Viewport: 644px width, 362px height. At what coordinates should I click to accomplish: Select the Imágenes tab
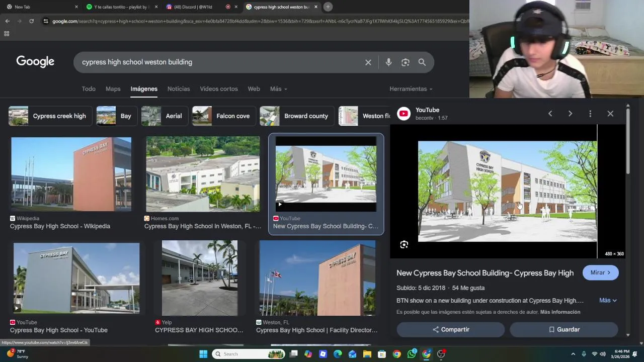[144, 89]
